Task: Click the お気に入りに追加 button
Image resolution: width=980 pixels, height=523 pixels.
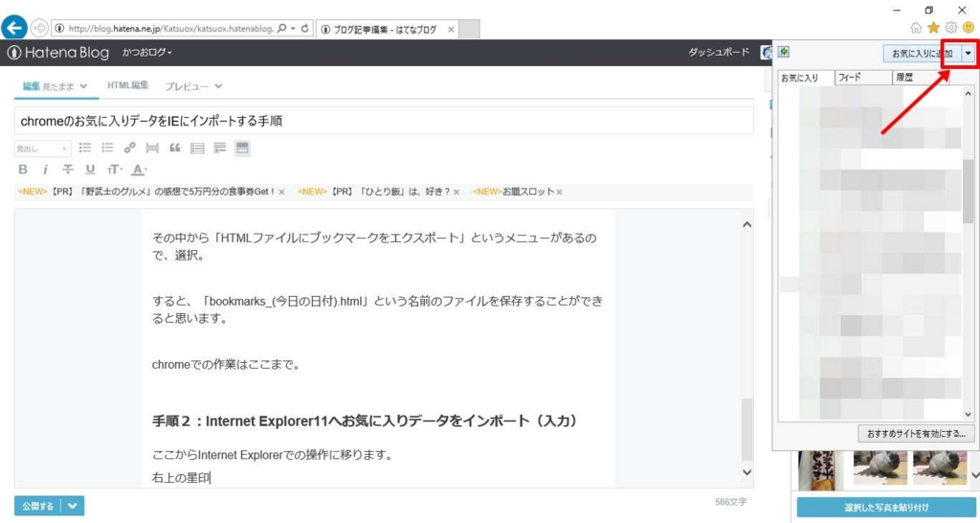Action: click(x=922, y=54)
